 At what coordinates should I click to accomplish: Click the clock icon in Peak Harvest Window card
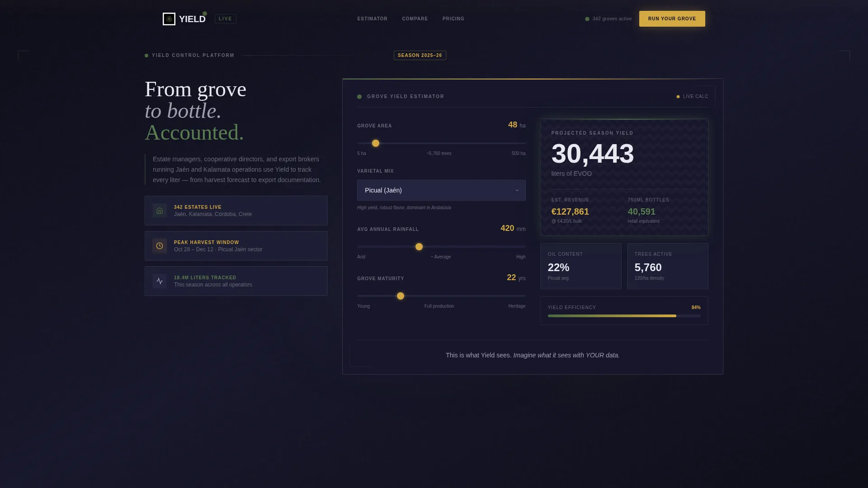click(x=160, y=246)
